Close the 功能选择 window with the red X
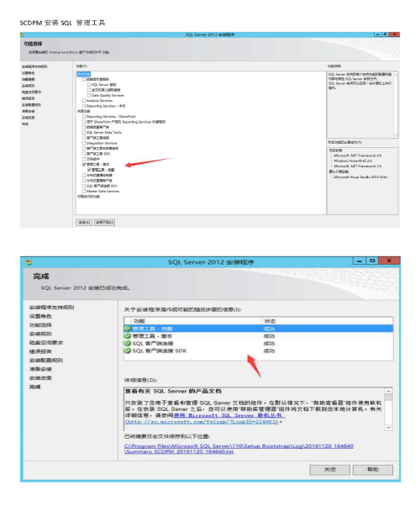The width and height of the screenshot is (420, 527). (395, 34)
